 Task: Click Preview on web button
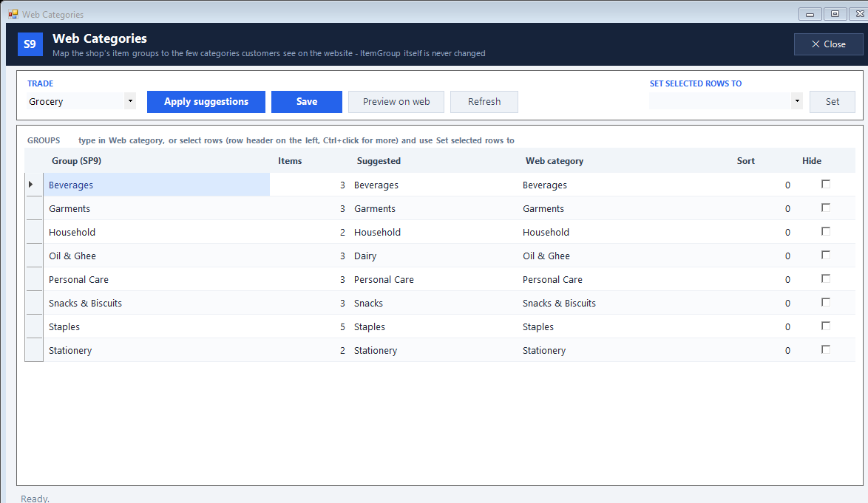[x=396, y=102]
